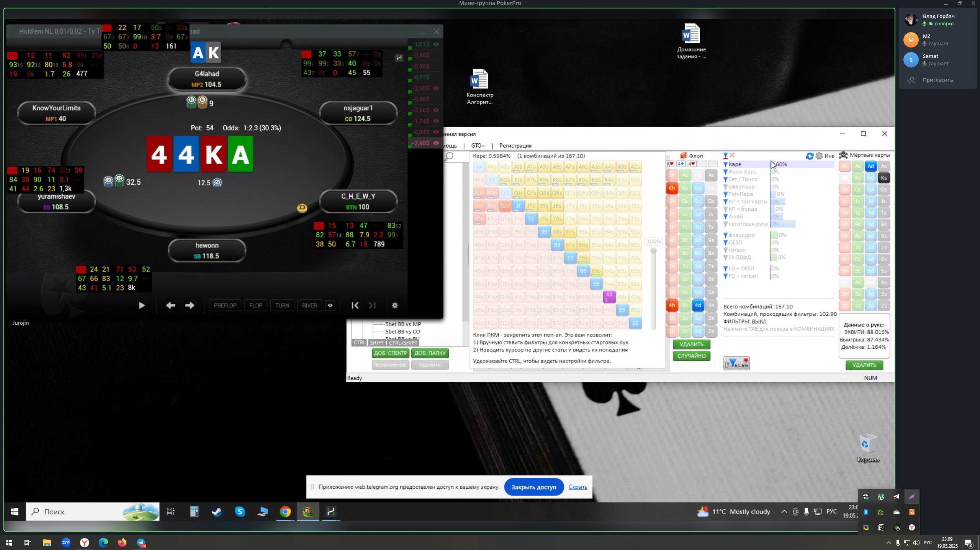Go to the RIVER street
This screenshot has height=550, width=980.
coord(309,305)
